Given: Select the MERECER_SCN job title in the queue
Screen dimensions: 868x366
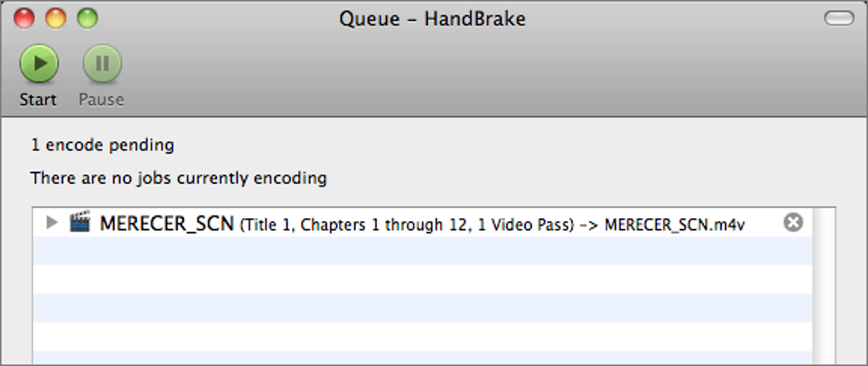Looking at the screenshot, I should coord(167,224).
